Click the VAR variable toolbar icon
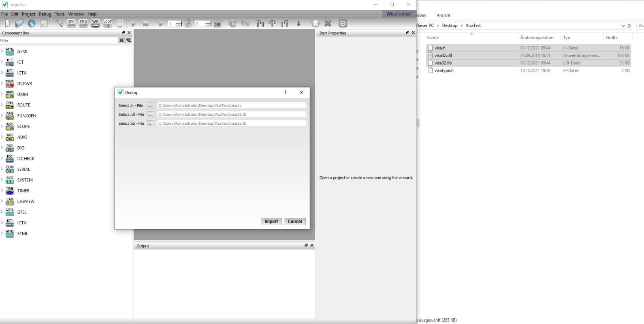 (96, 23)
